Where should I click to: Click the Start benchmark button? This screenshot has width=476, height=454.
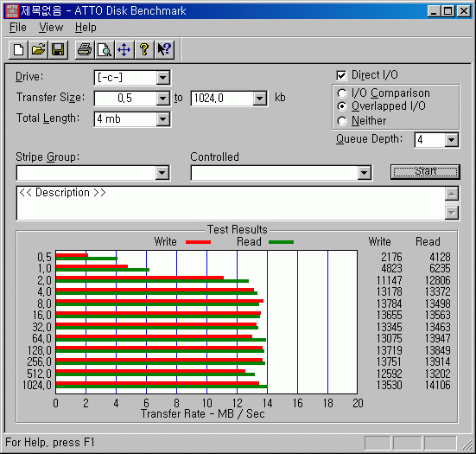(425, 172)
